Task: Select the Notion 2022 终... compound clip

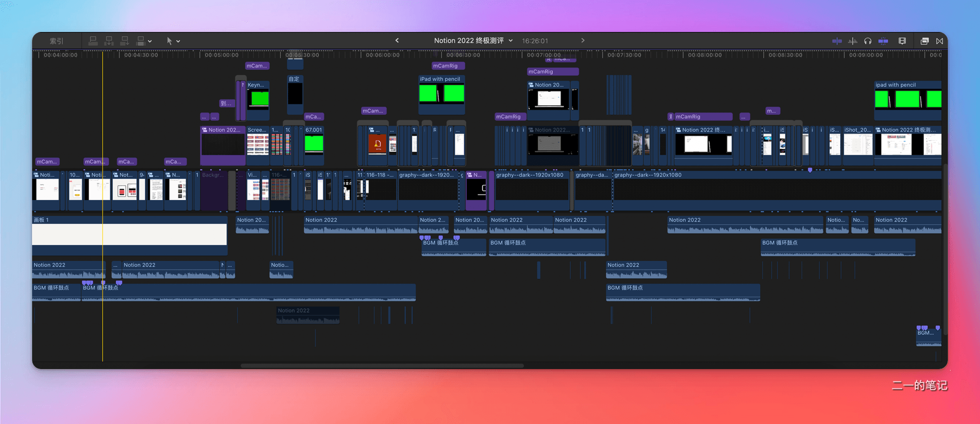Action: click(703, 145)
